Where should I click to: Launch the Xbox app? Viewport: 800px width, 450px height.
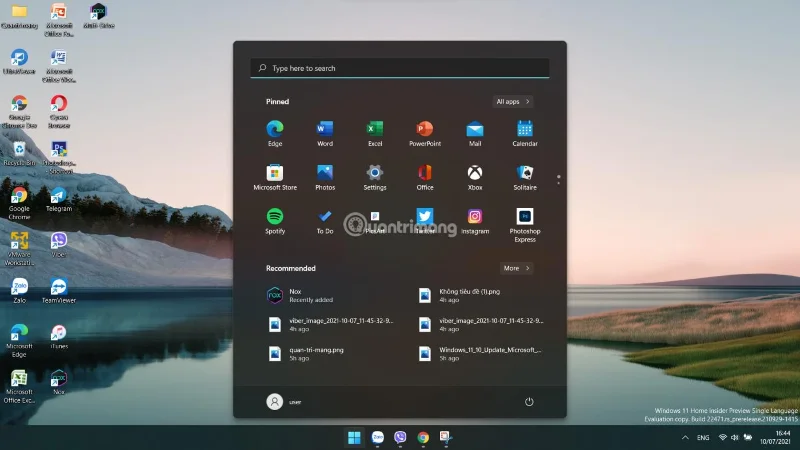[474, 177]
